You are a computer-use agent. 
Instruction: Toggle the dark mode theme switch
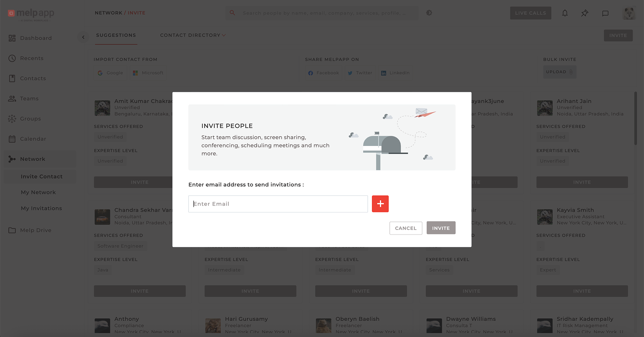point(429,13)
